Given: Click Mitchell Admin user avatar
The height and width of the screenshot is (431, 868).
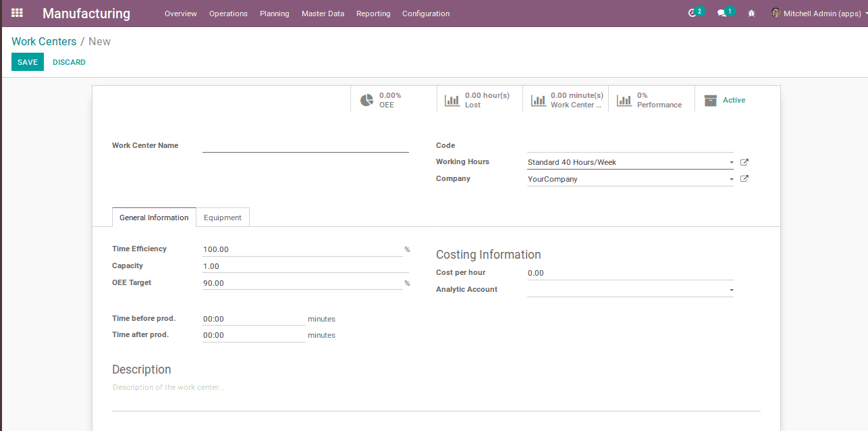Looking at the screenshot, I should pyautogui.click(x=776, y=13).
